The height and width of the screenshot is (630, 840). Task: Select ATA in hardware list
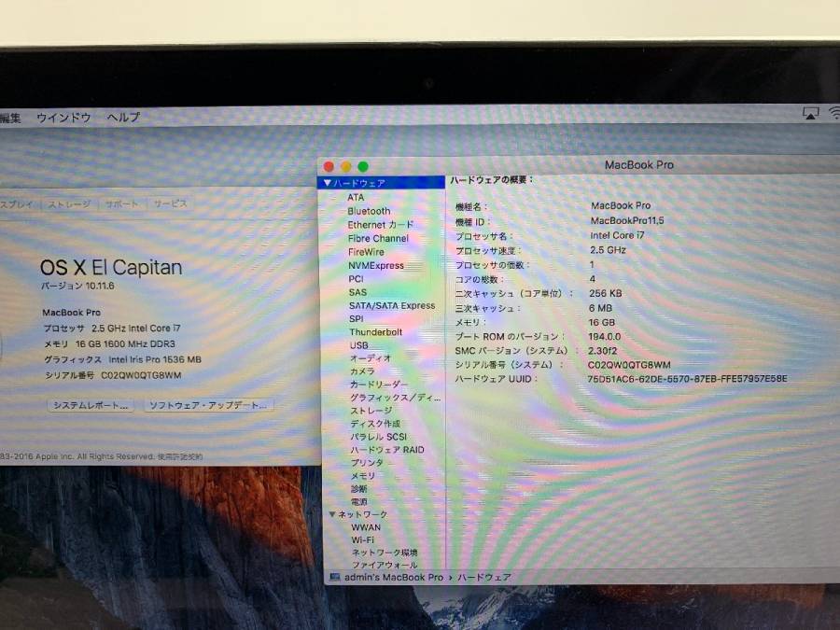(356, 197)
